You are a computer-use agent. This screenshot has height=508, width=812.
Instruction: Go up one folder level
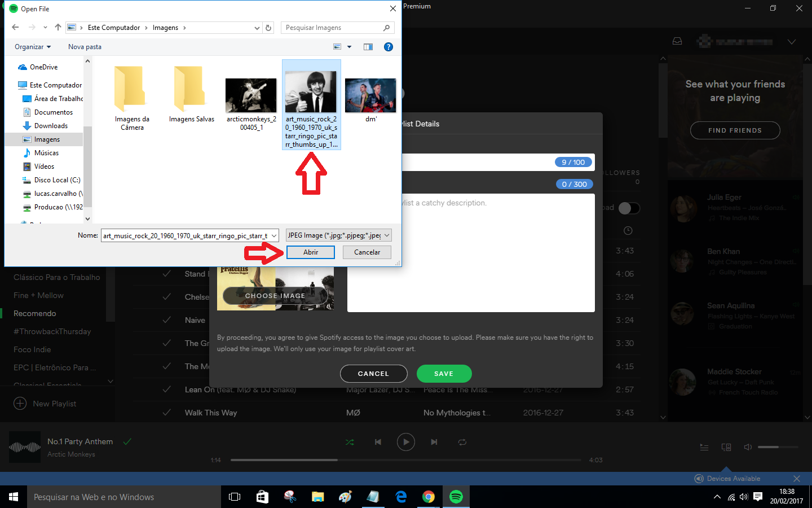[58, 27]
